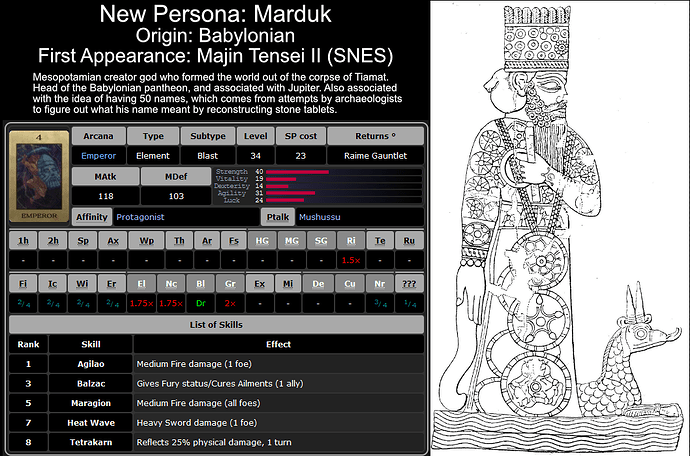The height and width of the screenshot is (456, 690).
Task: Click the Marduk relief illustration
Action: coord(560,228)
